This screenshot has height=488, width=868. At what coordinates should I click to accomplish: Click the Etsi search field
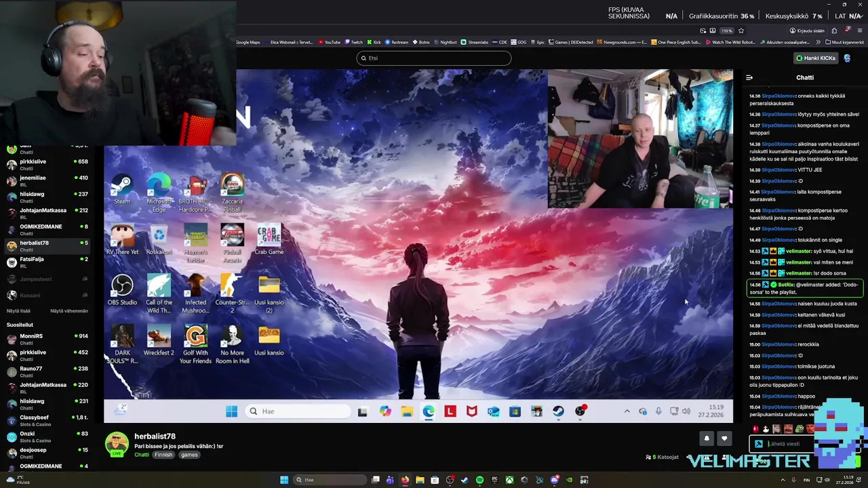434,58
